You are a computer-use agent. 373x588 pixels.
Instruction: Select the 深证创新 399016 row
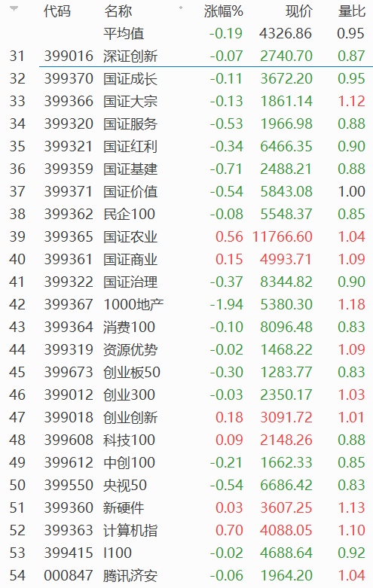click(187, 56)
